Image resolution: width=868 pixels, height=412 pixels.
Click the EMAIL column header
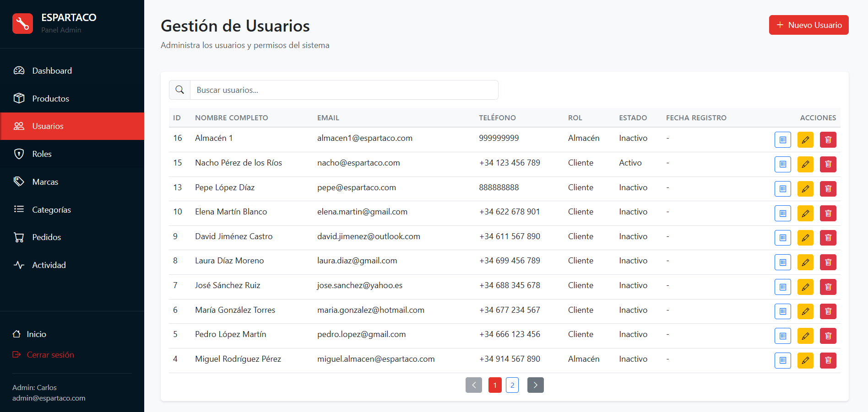328,118
